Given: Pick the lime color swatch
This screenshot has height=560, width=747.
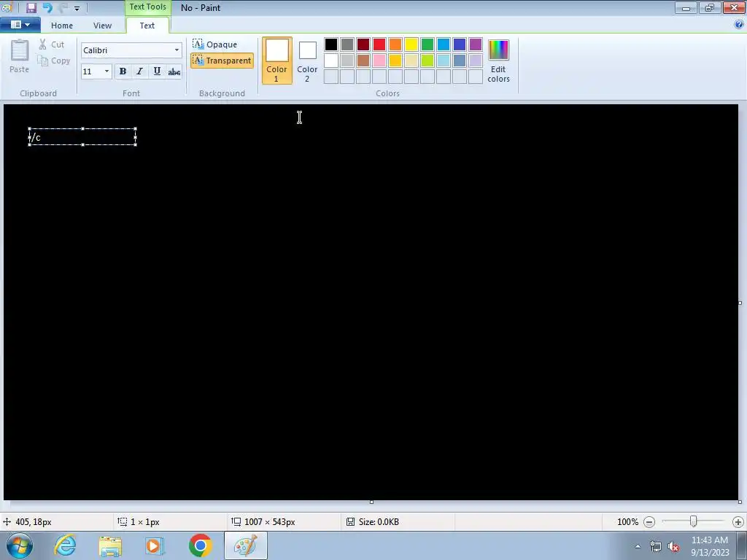Looking at the screenshot, I should click(x=427, y=61).
